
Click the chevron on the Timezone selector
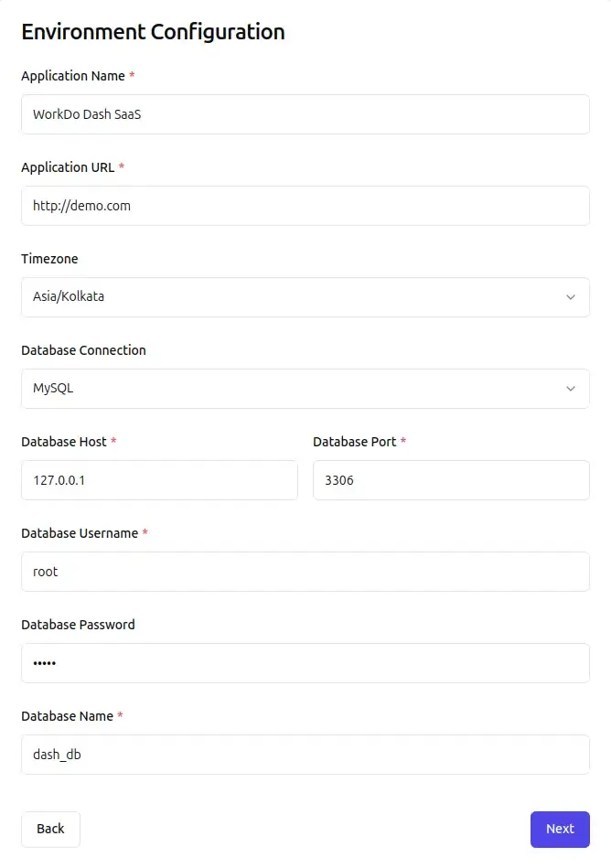(571, 297)
